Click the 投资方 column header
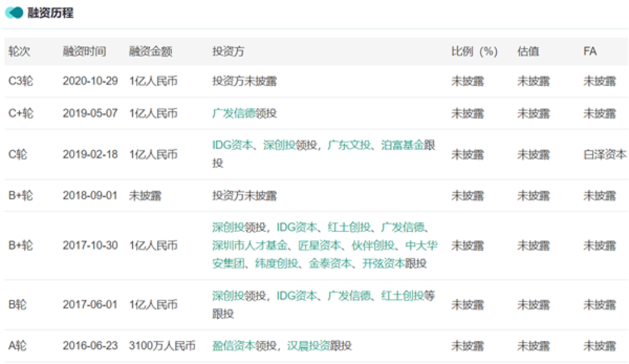629x364 pixels. (228, 51)
